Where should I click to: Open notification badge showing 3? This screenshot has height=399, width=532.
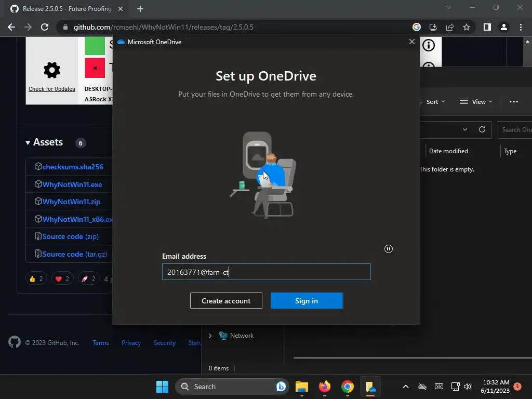tap(517, 386)
